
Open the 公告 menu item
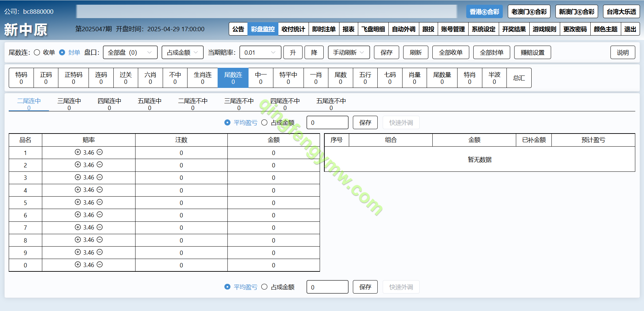(238, 29)
